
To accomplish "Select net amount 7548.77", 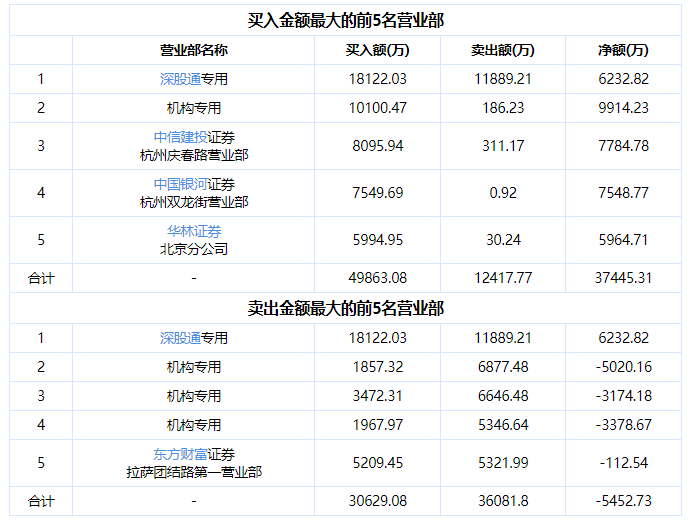I will (x=623, y=193).
